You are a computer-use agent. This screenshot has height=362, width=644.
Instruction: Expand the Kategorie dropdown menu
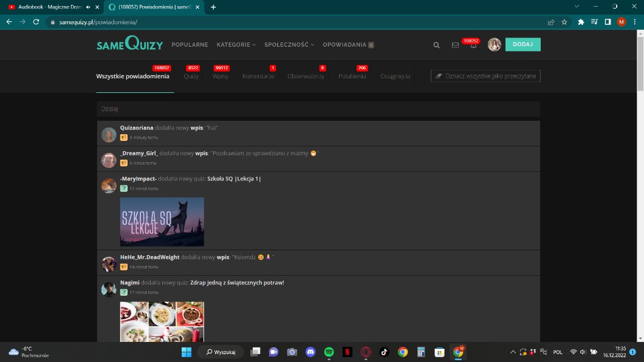click(x=236, y=45)
